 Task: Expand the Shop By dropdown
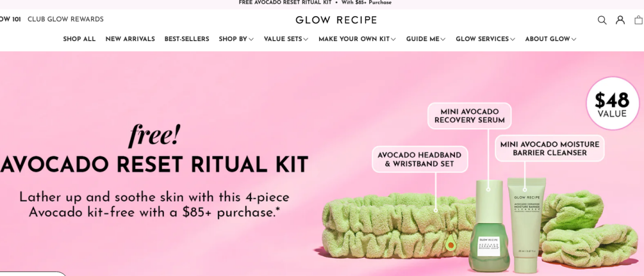click(x=236, y=39)
